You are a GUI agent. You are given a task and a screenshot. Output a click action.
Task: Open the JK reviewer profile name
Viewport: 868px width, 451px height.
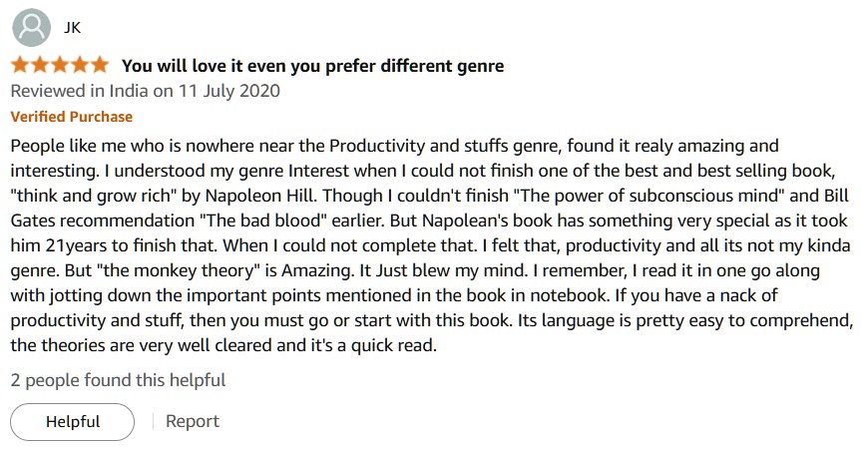[72, 28]
